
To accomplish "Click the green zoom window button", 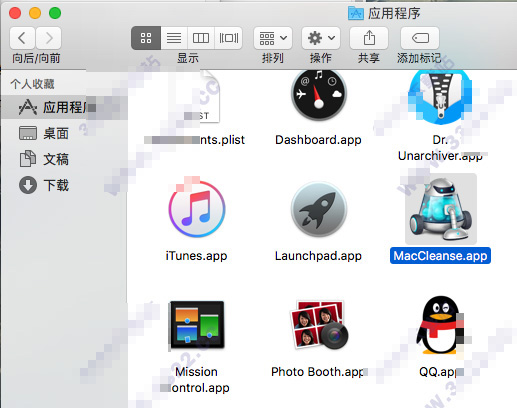I will click(55, 13).
